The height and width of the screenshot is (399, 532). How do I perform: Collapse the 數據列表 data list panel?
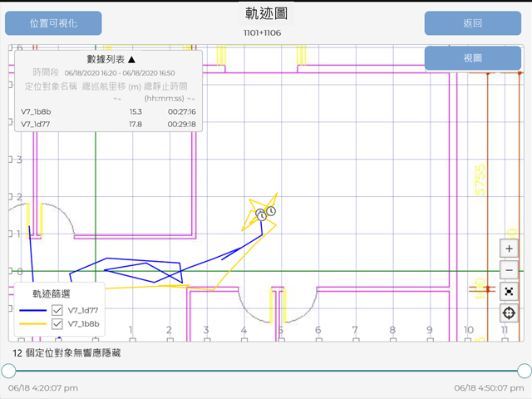(x=132, y=60)
